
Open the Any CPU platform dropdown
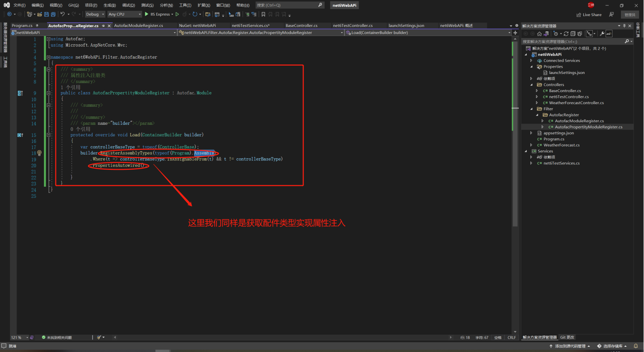click(x=124, y=14)
